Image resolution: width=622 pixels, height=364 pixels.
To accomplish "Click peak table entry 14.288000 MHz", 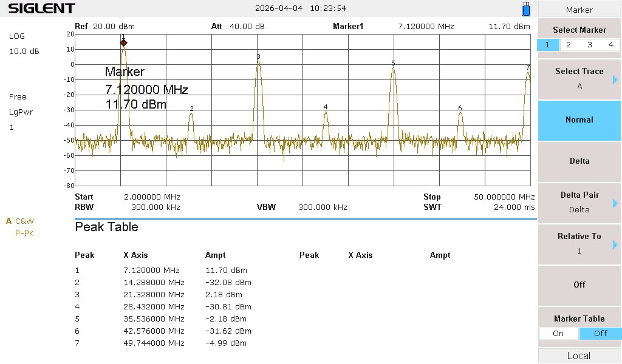I will pyautogui.click(x=154, y=283).
